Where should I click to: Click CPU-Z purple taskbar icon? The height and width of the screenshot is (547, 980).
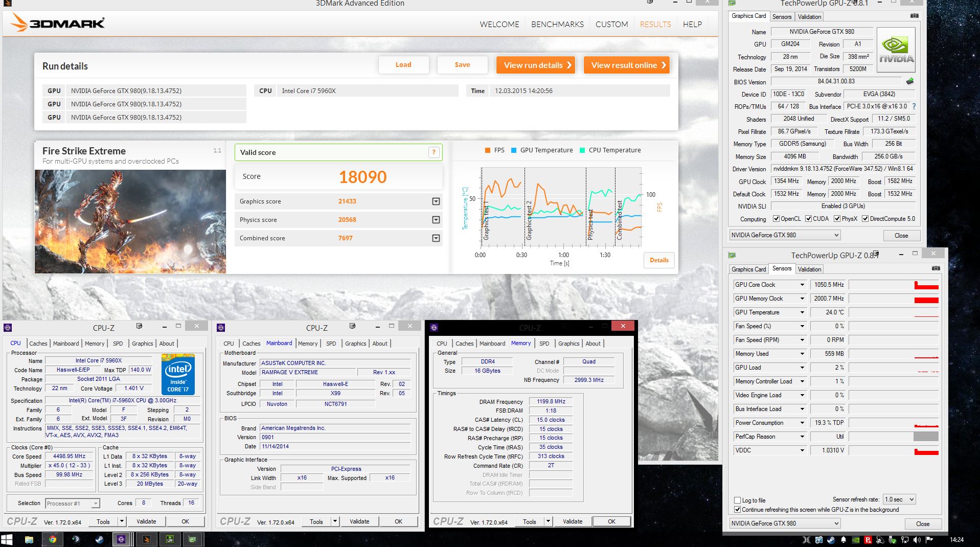pos(121,539)
